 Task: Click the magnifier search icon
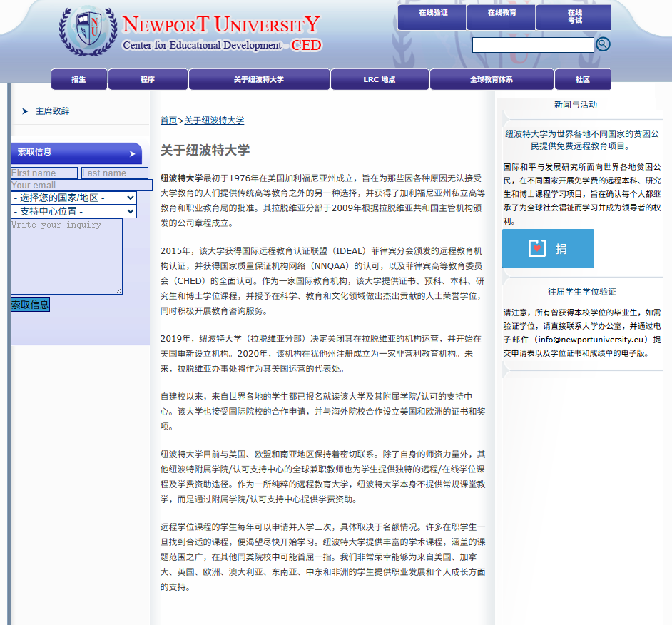click(x=603, y=44)
